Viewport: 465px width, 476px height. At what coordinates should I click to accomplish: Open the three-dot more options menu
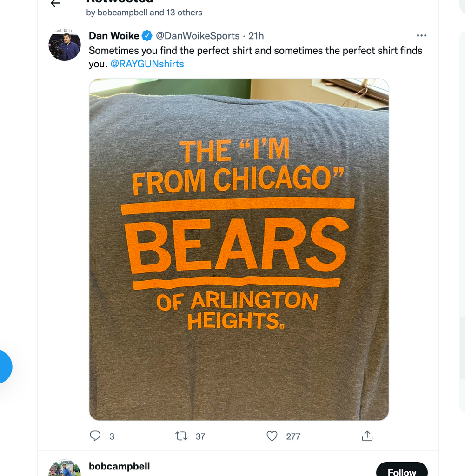421,36
